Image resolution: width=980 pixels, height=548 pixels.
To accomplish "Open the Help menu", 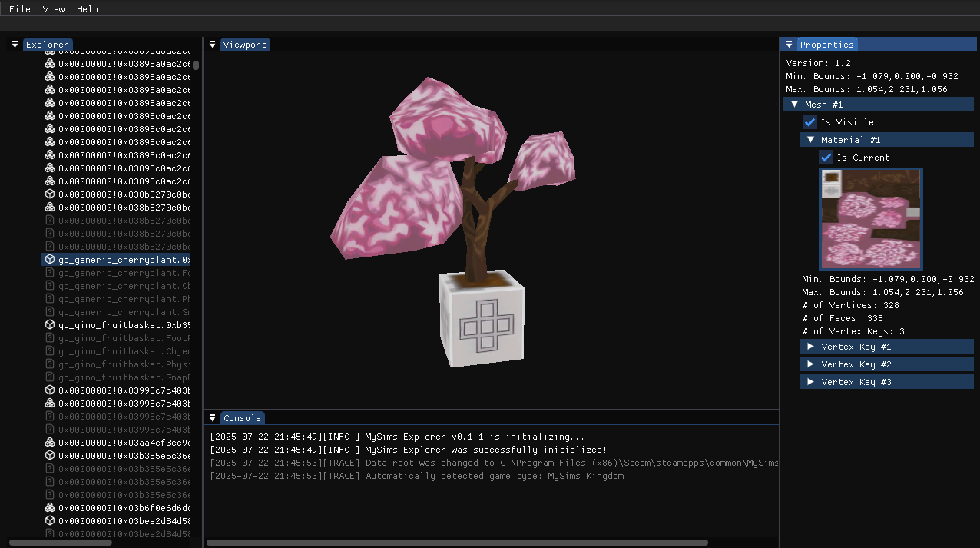I will coord(87,8).
